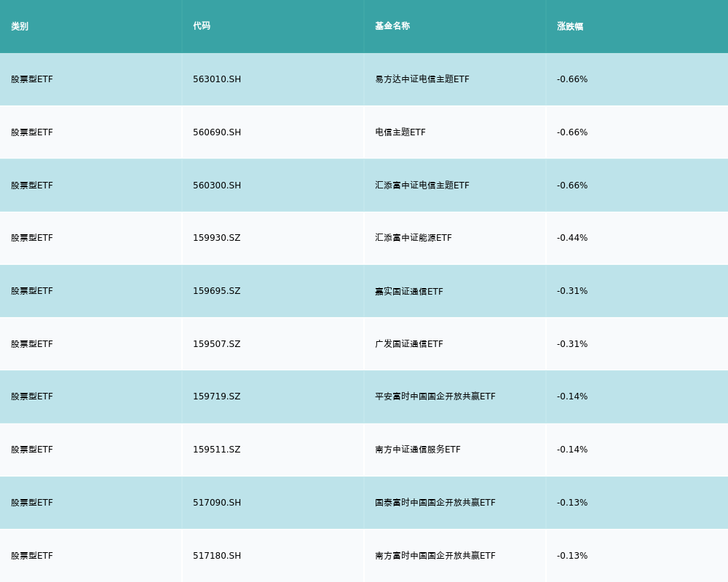This screenshot has width=728, height=582.
Task: Select fund code 517180.SH
Action: pyautogui.click(x=217, y=556)
